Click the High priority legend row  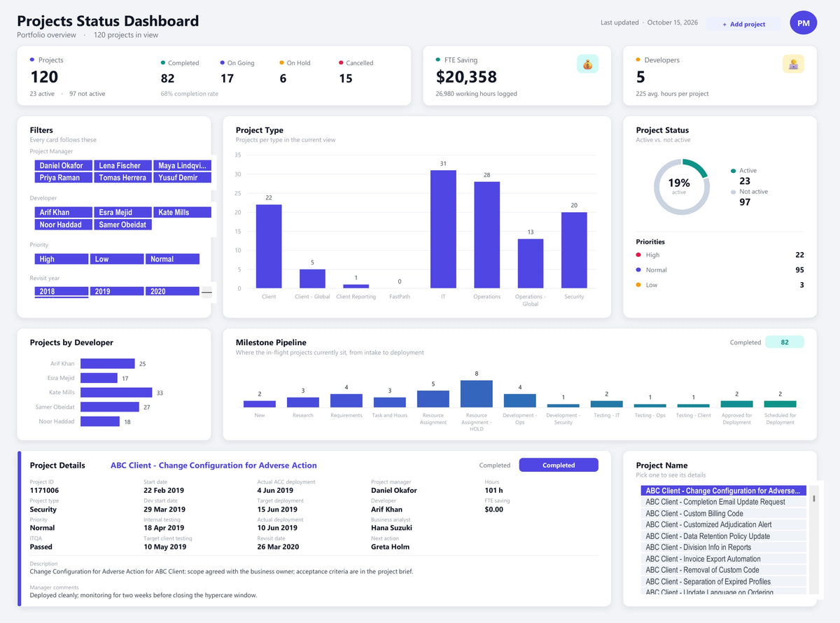click(x=720, y=255)
